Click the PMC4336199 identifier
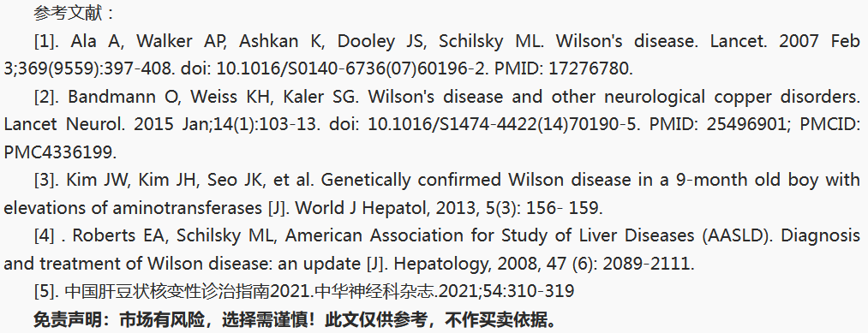The width and height of the screenshot is (868, 333). [x=60, y=152]
